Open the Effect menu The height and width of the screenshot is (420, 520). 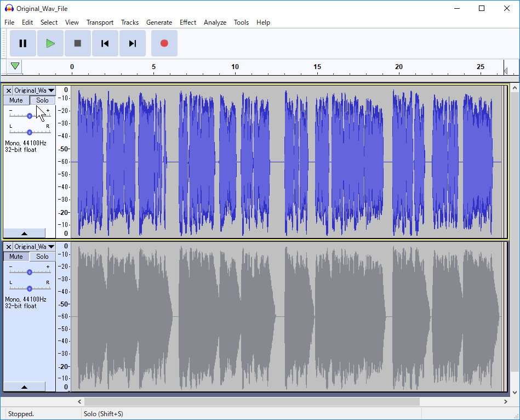(x=188, y=22)
